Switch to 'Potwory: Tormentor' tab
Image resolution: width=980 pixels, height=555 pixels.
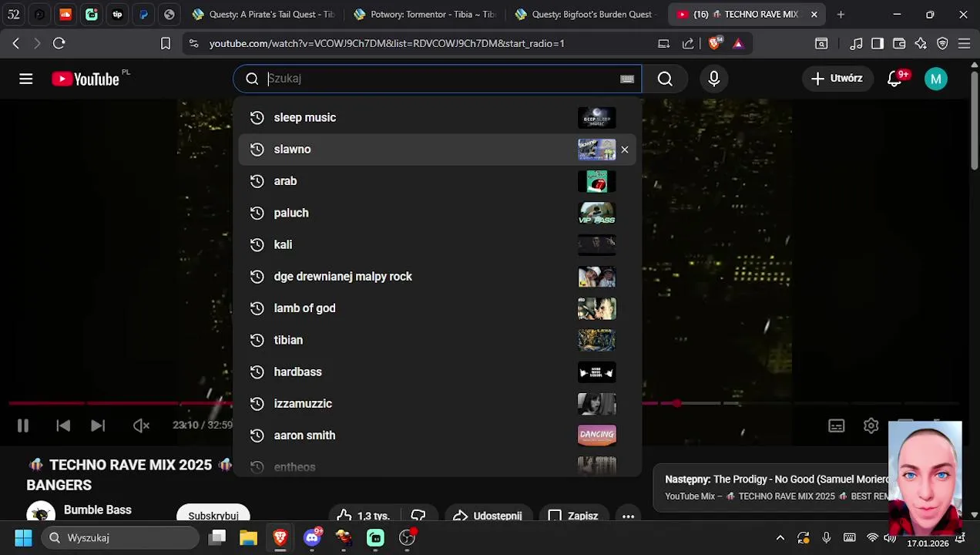[x=425, y=14]
